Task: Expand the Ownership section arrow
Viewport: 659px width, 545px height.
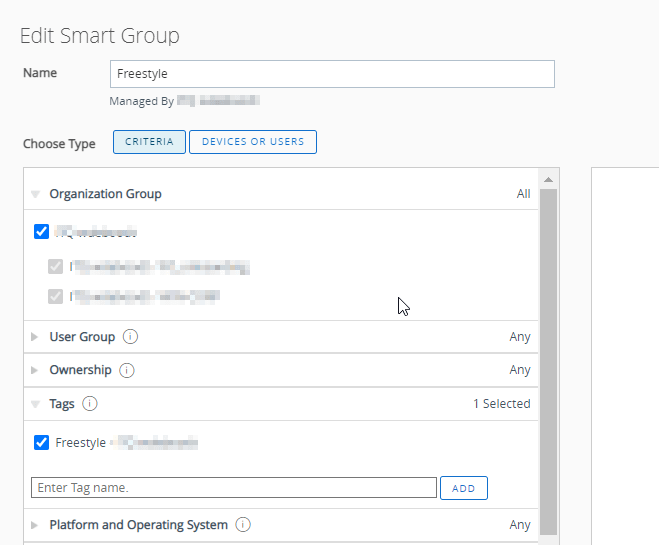Action: [36, 371]
